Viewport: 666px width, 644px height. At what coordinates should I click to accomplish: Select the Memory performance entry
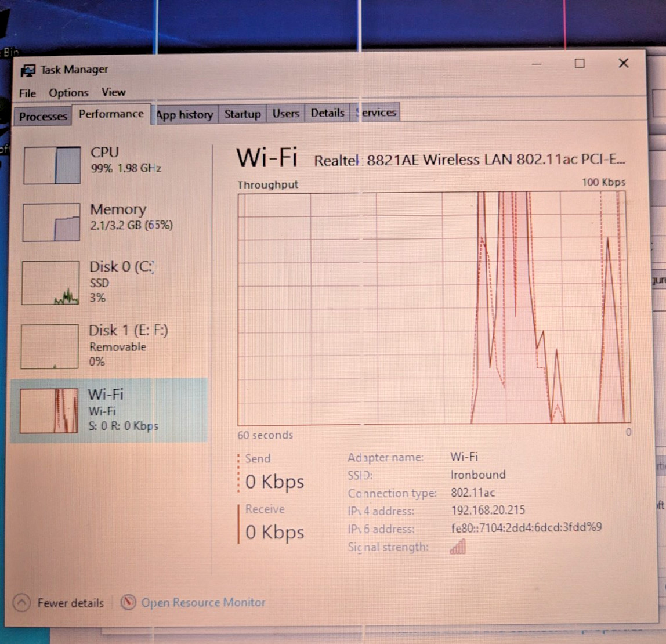[x=111, y=222]
